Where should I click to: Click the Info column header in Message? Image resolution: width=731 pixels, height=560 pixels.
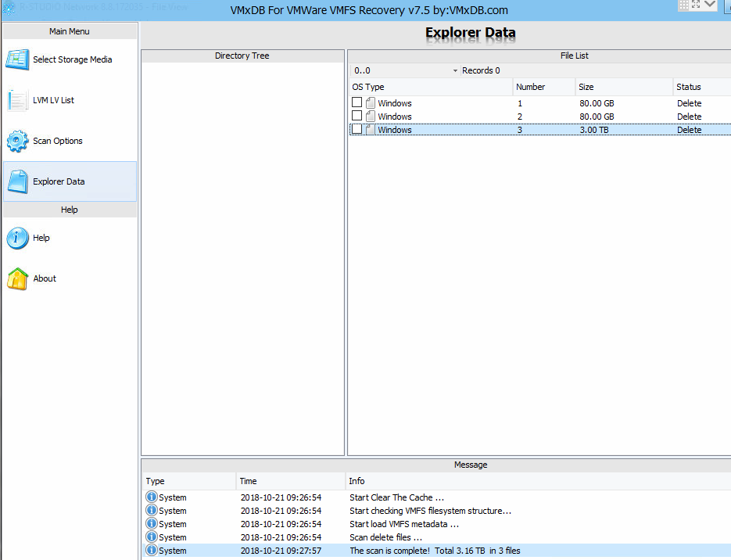tap(538, 481)
